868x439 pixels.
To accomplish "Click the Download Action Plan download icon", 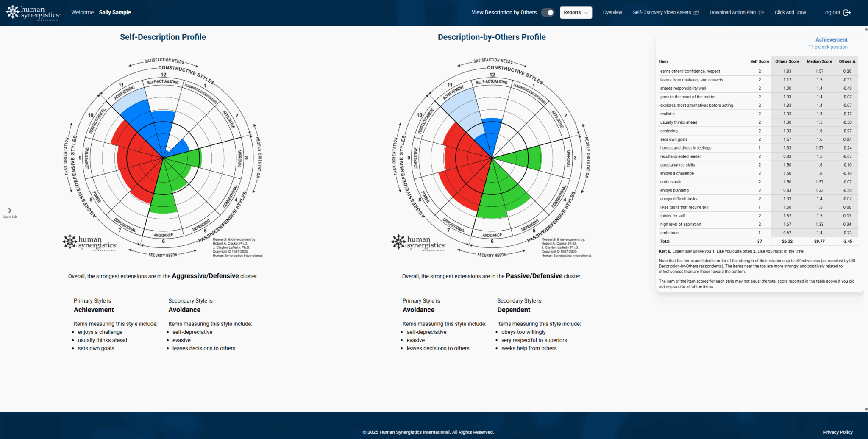I will click(761, 12).
